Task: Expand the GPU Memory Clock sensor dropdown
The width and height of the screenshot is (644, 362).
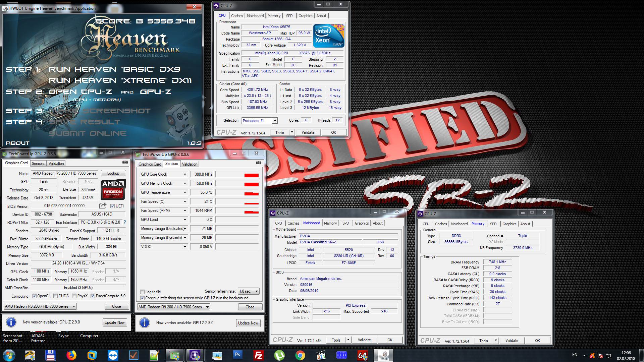Action: (x=184, y=183)
